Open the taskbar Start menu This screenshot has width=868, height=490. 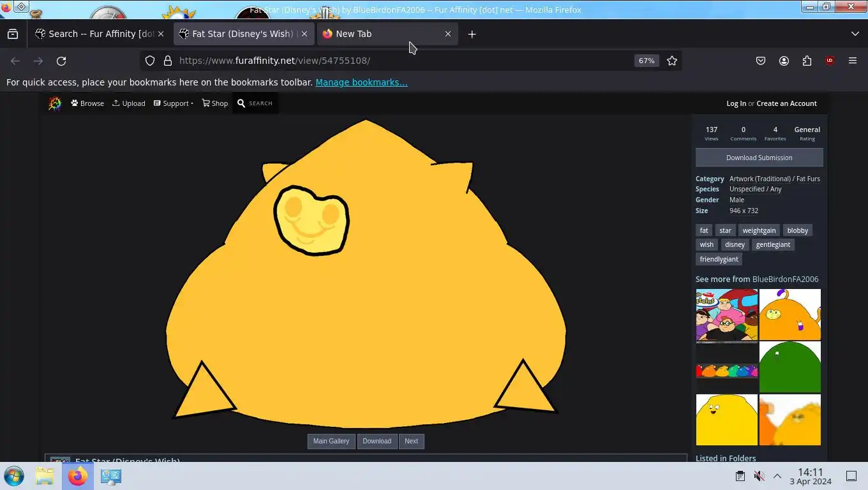pos(14,476)
